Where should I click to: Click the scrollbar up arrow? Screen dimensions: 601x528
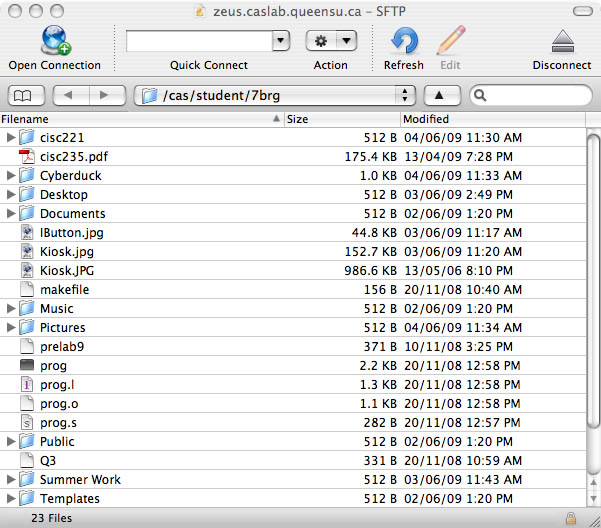(x=593, y=482)
